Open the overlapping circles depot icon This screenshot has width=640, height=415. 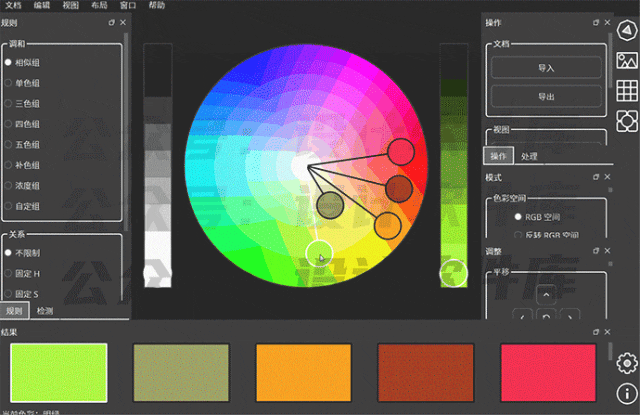[627, 121]
